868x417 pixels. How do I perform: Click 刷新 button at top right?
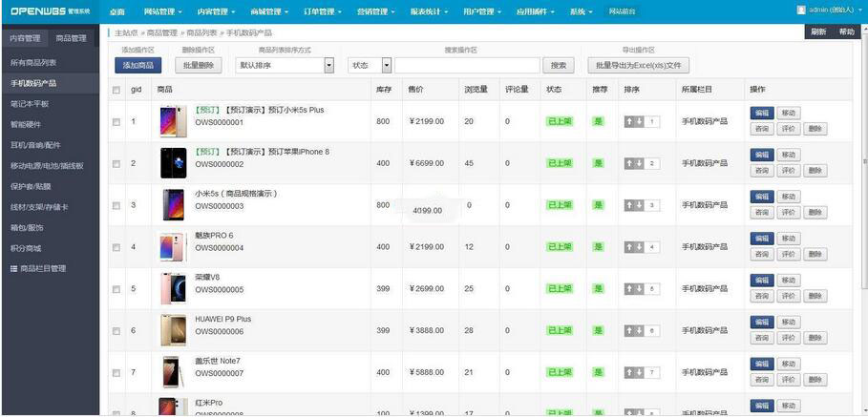tap(818, 32)
